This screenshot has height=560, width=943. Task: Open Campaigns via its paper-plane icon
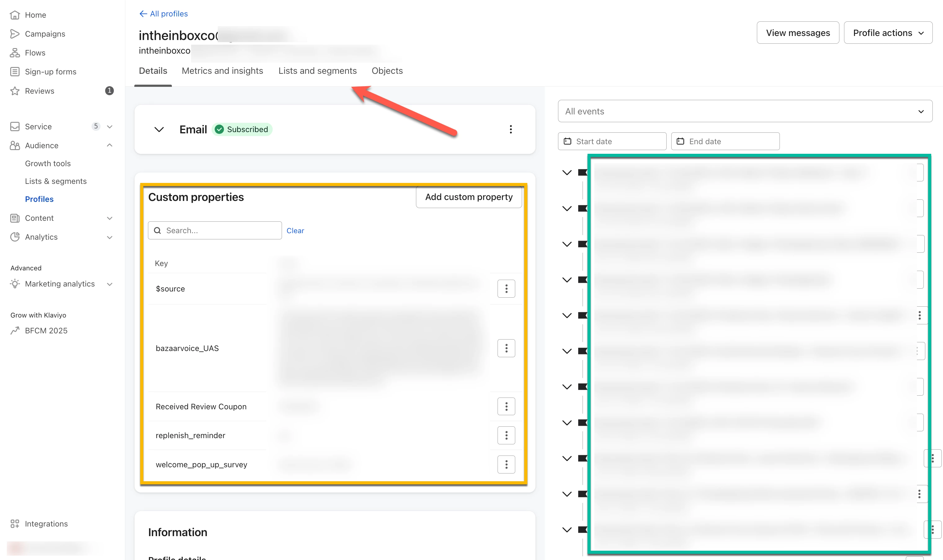point(15,34)
